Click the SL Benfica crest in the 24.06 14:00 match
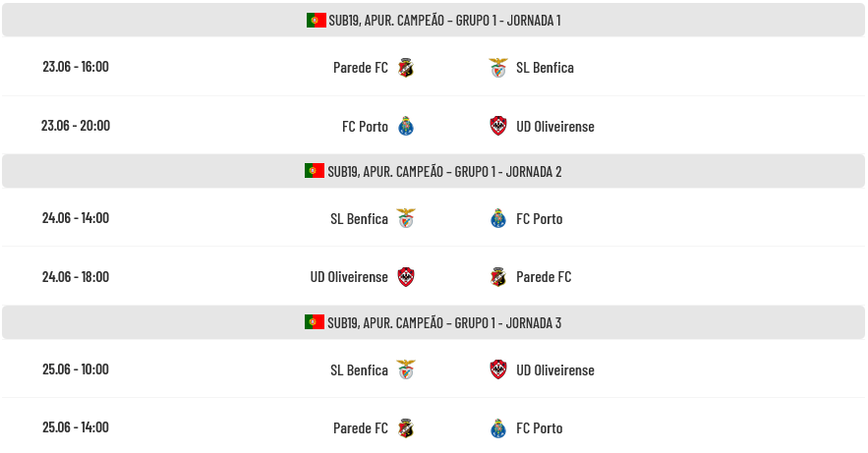Image resolution: width=868 pixels, height=453 pixels. coord(406,218)
